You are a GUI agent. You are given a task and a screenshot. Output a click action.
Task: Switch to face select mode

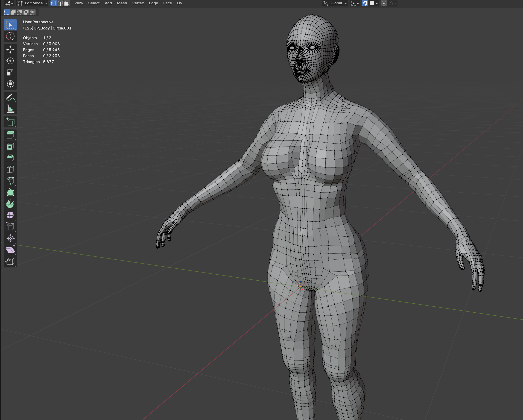pos(67,3)
